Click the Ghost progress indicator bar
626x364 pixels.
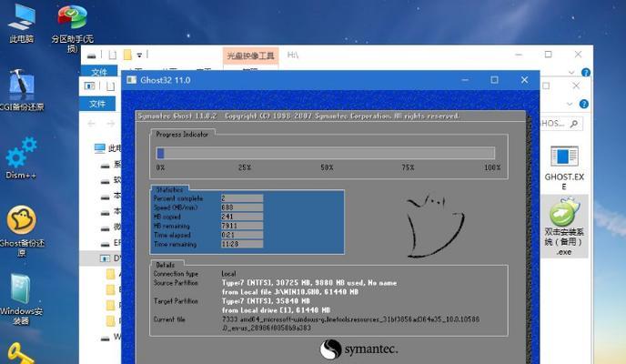coord(326,153)
